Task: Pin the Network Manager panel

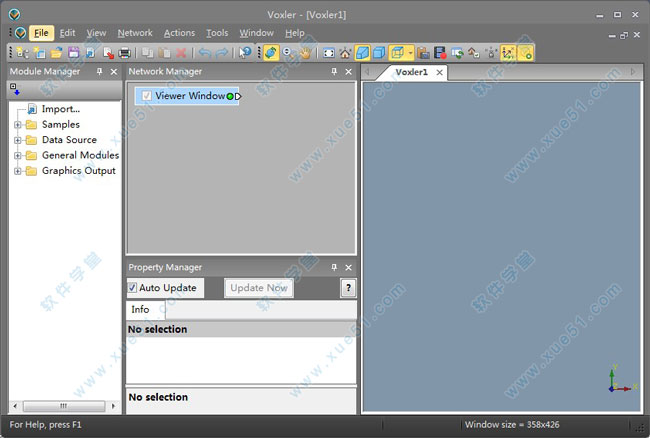Action: coord(334,72)
